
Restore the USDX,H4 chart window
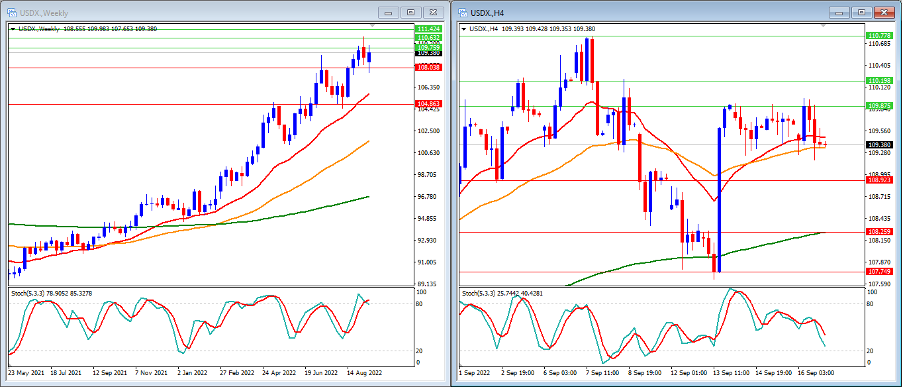click(x=861, y=12)
